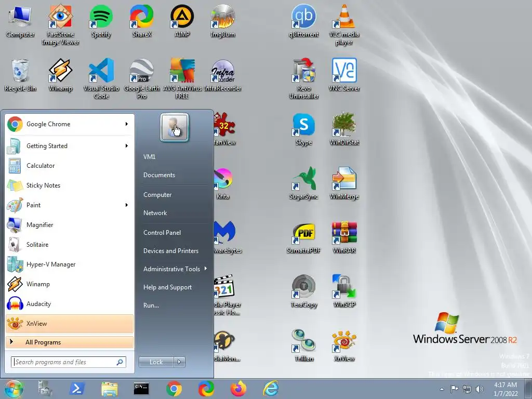Image resolution: width=532 pixels, height=399 pixels.
Task: Launch Spotify from the desktop
Action: [101, 21]
